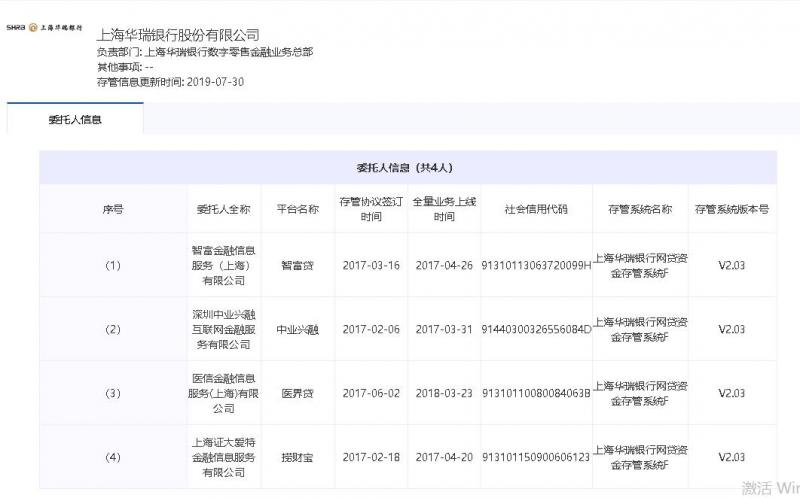Click the 平台名称 column header
800x498 pixels.
pos(297,209)
